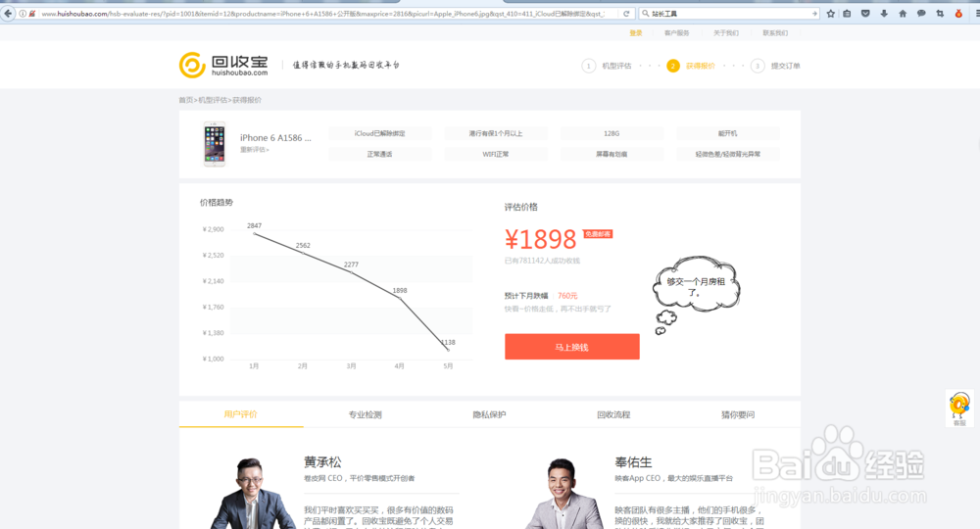Screen dimensions: 980x529
Task: Click the 已有781142人成功收钱 text
Action: (x=543, y=261)
